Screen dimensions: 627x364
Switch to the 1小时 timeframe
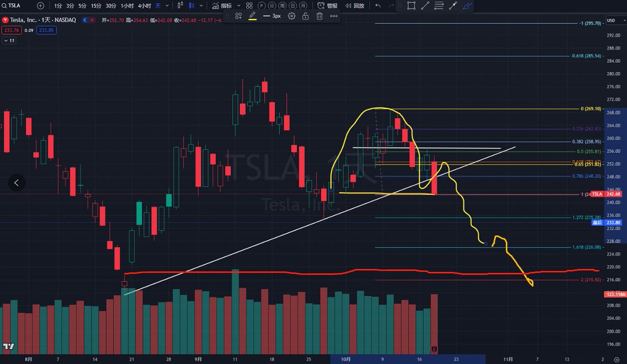coord(127,6)
